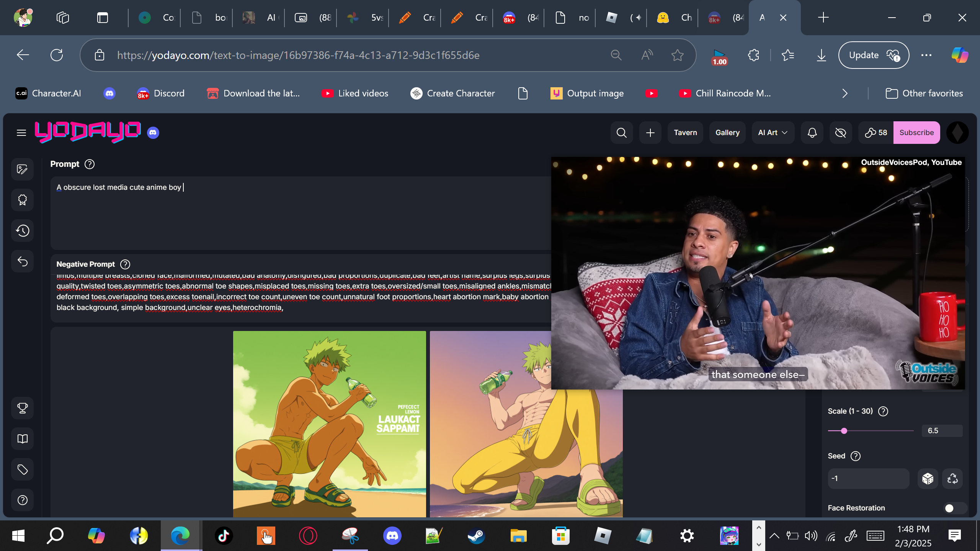Screen dimensions: 980x551
Task: Click the Seed input field
Action: pos(869,479)
